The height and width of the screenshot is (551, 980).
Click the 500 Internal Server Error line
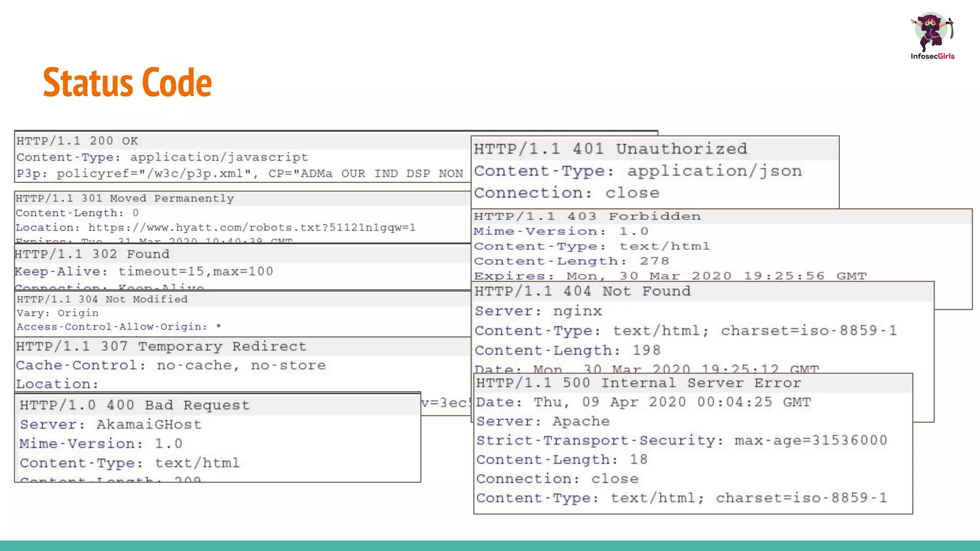coord(638,383)
